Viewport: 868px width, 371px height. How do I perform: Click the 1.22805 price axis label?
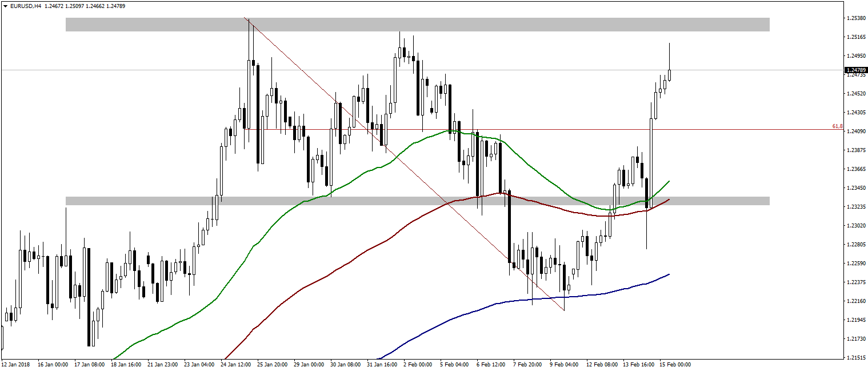click(855, 245)
